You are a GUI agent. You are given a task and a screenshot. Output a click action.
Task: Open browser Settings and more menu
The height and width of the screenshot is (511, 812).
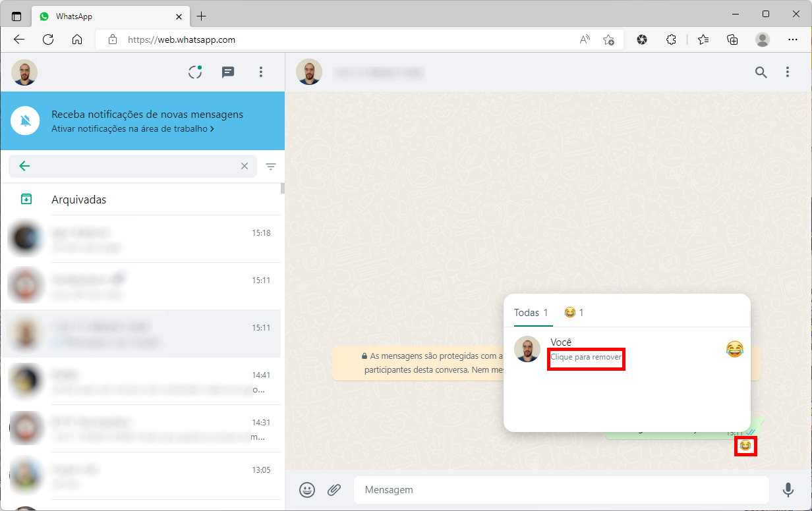[793, 40]
